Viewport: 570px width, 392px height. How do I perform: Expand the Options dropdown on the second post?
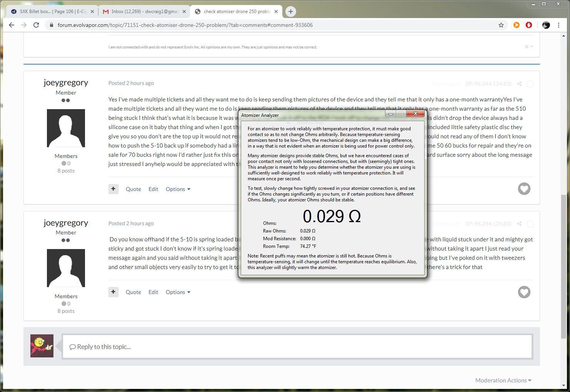(178, 292)
